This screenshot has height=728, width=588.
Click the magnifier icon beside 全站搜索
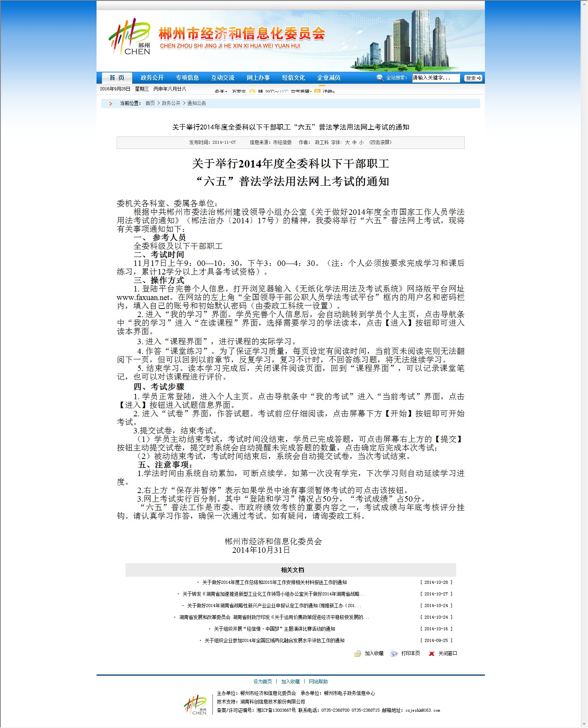point(380,78)
